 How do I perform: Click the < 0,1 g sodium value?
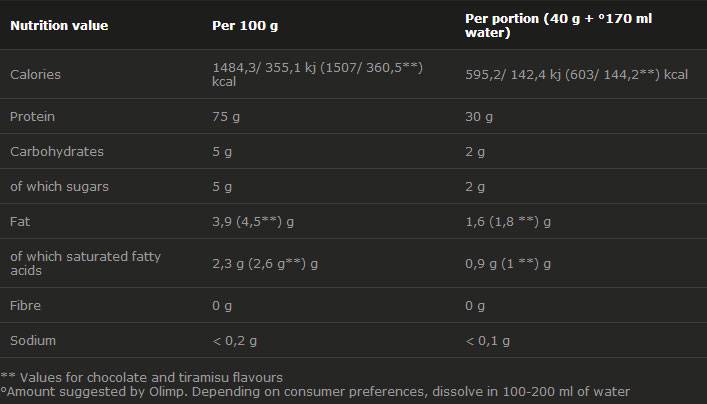point(491,341)
